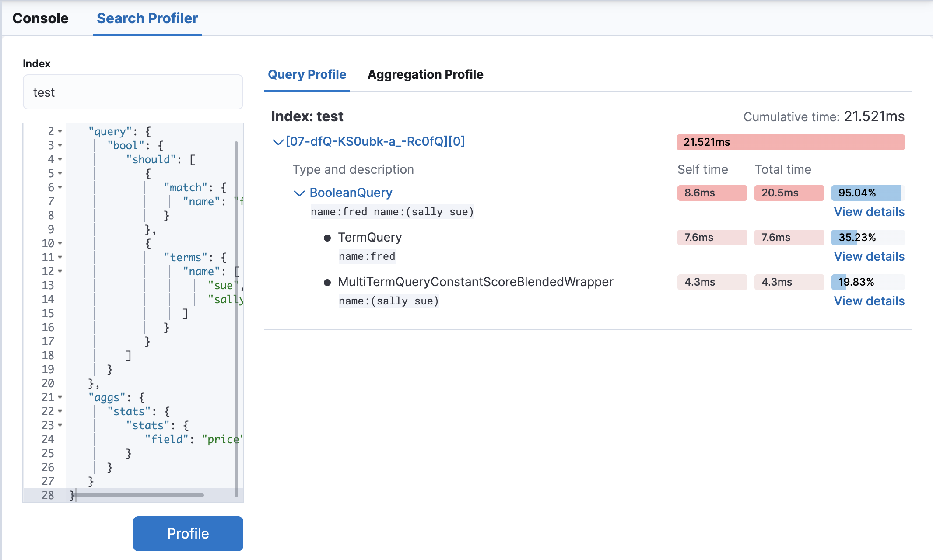Fold the "terms" clause on line 11

pos(60,257)
